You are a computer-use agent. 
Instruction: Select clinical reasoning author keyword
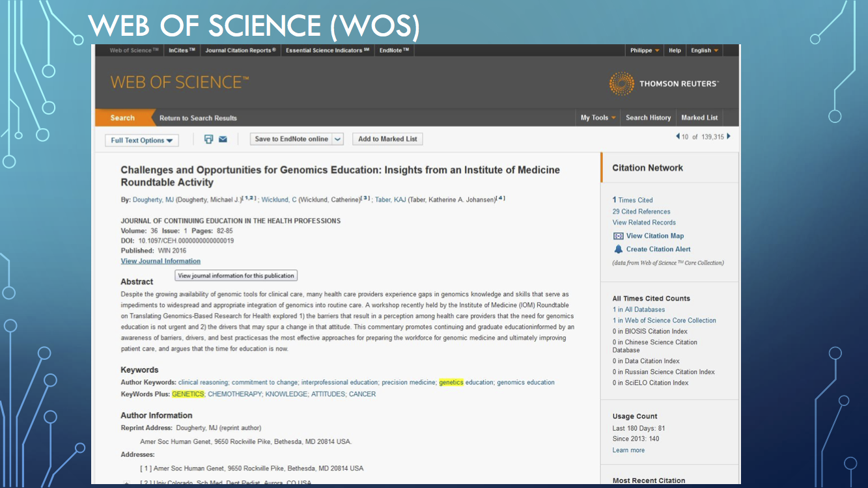point(203,383)
